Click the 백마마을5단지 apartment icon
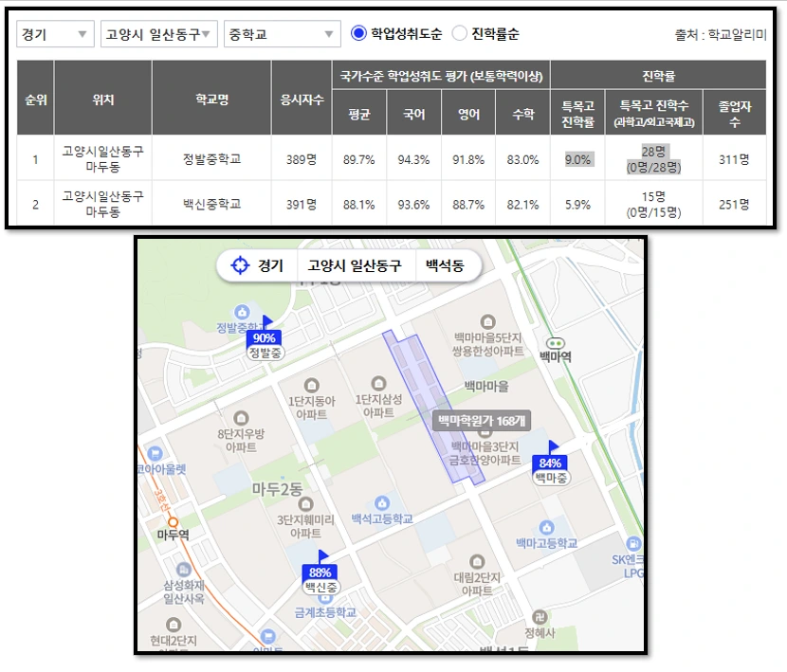Screen dimensions: 787x672 pos(488,321)
